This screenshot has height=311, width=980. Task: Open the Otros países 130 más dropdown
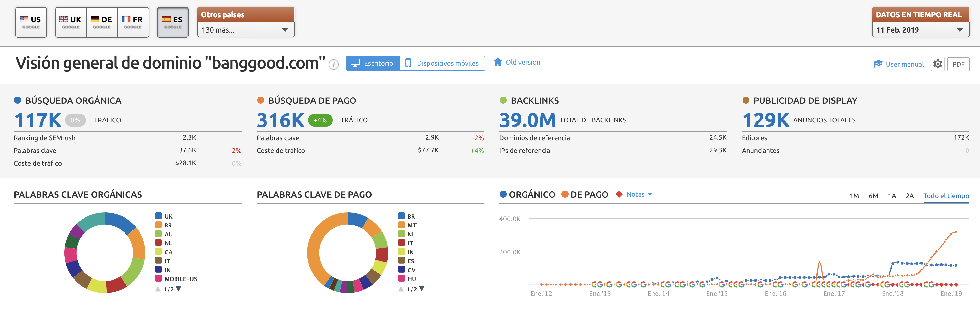coord(246,30)
